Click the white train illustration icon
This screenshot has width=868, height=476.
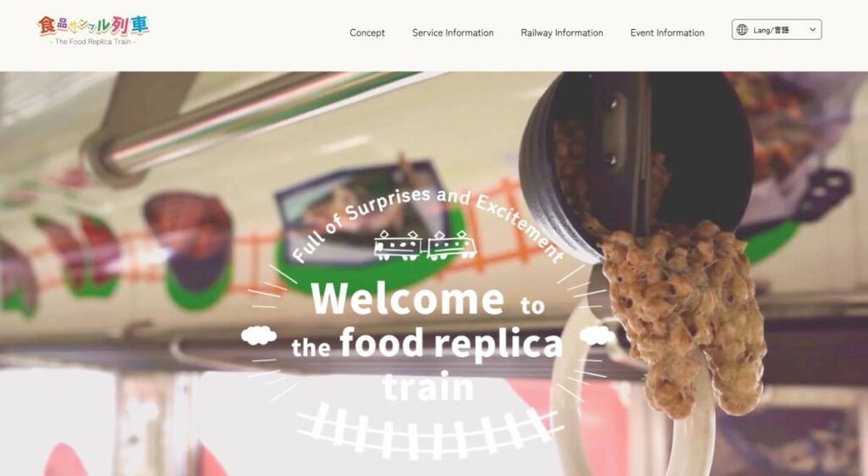(425, 245)
